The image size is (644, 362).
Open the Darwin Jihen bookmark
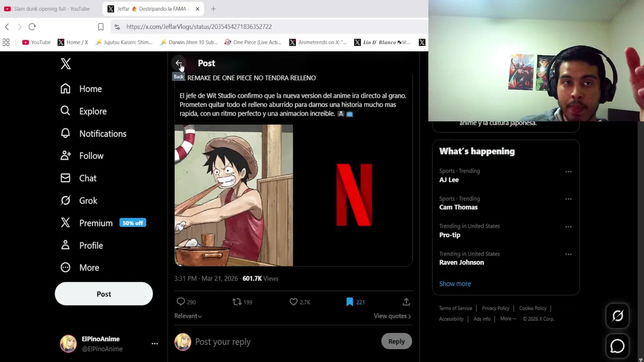(x=189, y=42)
